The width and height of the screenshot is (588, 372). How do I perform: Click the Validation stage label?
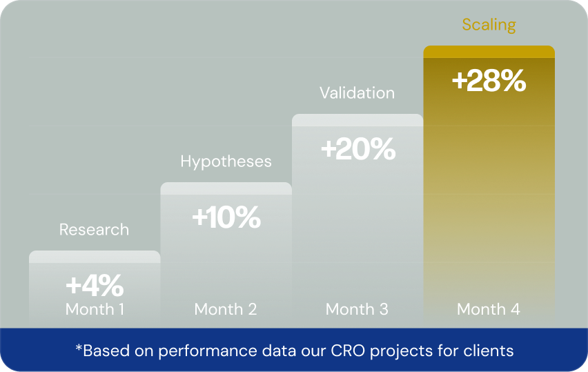point(357,93)
